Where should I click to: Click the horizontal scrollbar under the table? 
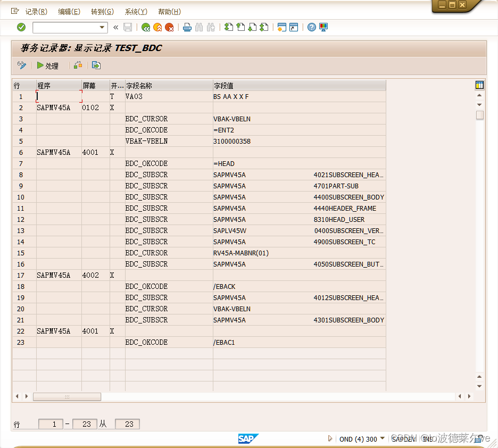[67, 396]
